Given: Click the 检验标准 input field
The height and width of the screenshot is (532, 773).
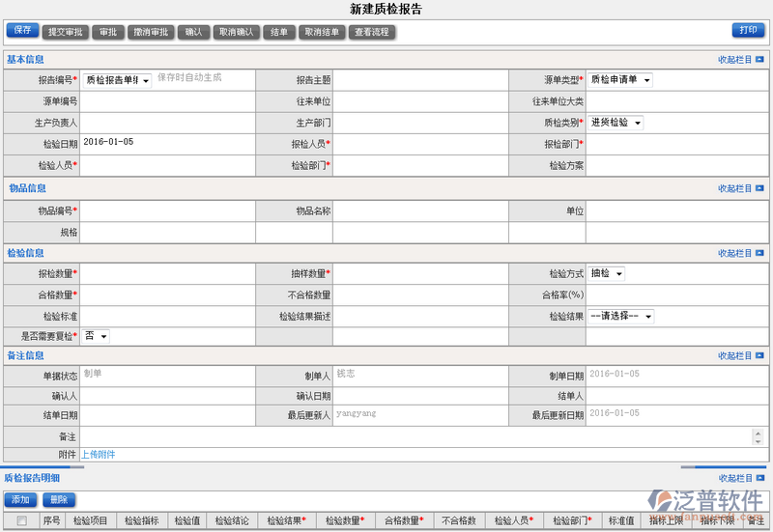Looking at the screenshot, I should (x=167, y=317).
